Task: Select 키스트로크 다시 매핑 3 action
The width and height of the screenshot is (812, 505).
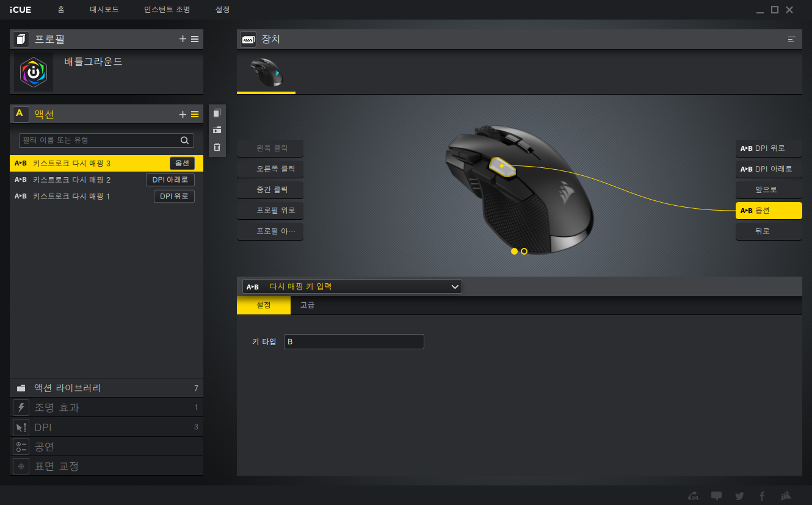Action: pos(106,163)
